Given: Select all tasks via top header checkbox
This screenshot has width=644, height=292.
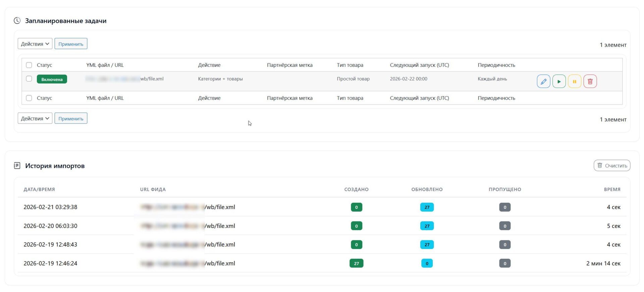Looking at the screenshot, I should [29, 65].
